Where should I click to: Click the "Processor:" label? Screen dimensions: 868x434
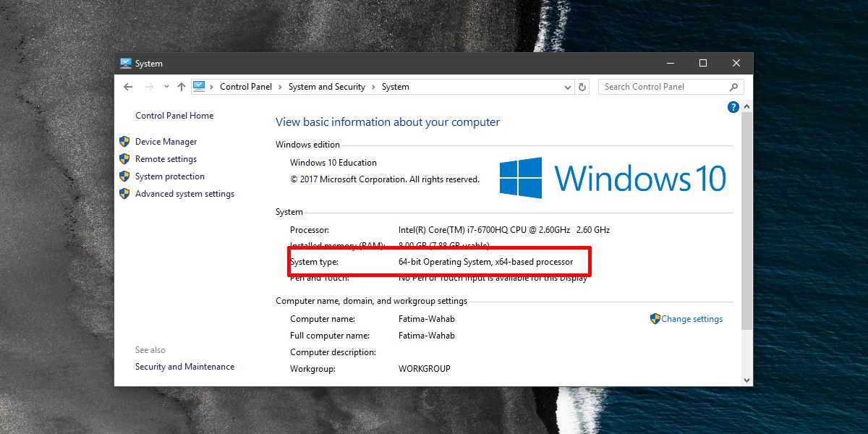[x=310, y=230]
